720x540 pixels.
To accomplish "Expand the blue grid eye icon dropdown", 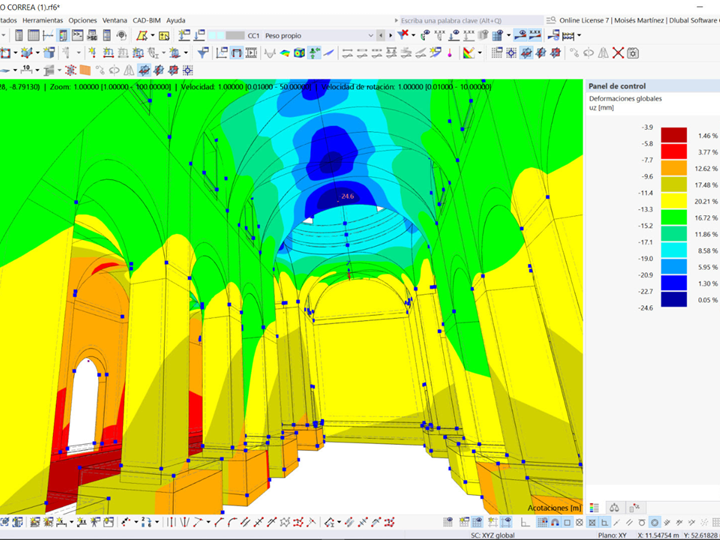I will pyautogui.click(x=509, y=35).
